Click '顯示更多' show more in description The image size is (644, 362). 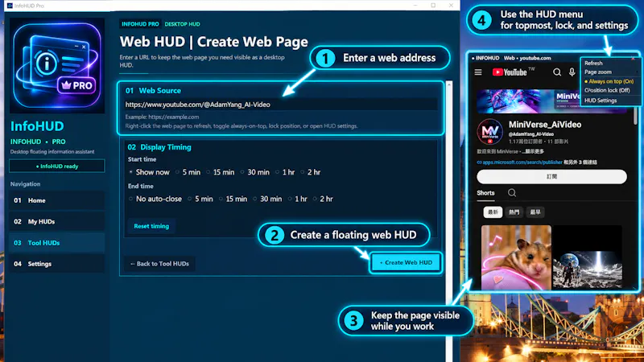pyautogui.click(x=534, y=151)
